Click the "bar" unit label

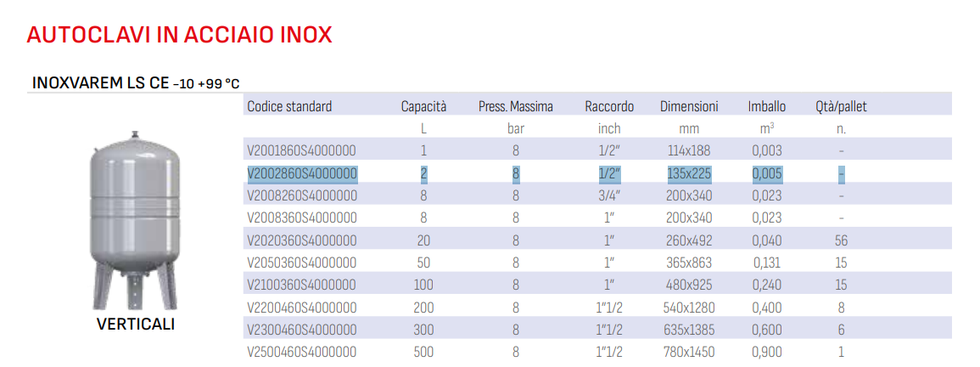point(516,129)
